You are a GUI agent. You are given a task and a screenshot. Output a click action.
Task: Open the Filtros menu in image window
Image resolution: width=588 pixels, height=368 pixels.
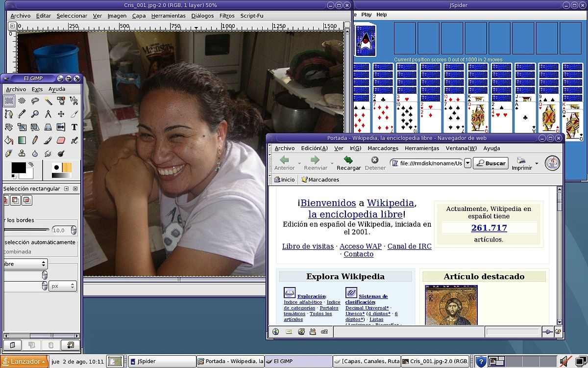(x=227, y=16)
